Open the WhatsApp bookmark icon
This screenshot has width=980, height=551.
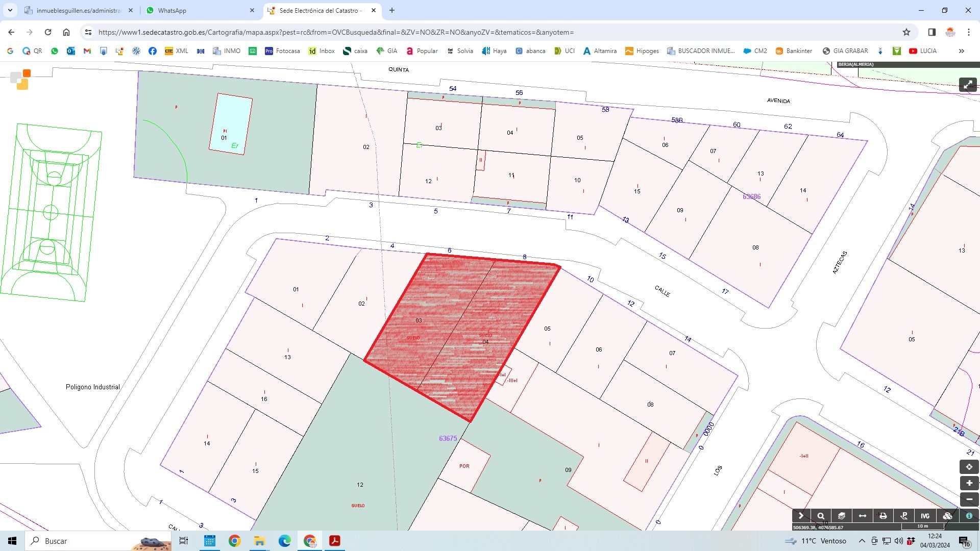coord(55,51)
